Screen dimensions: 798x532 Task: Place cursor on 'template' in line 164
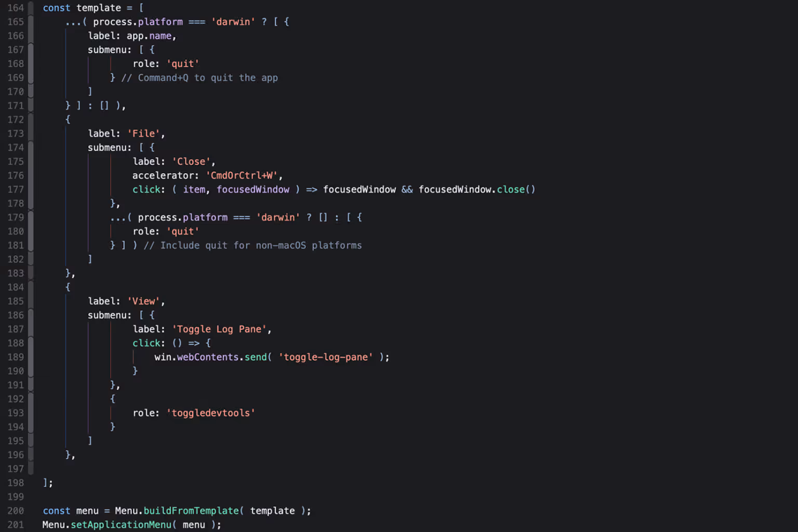[99, 8]
